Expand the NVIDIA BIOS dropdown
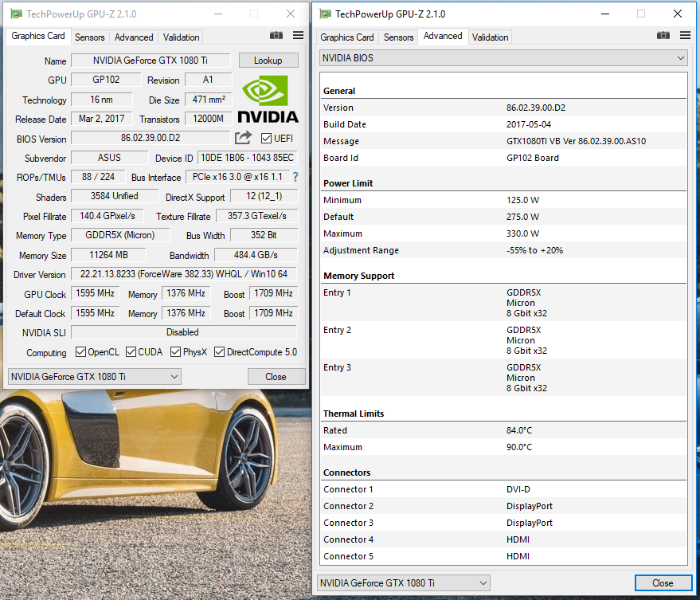Image resolution: width=700 pixels, height=600 pixels. (x=503, y=58)
